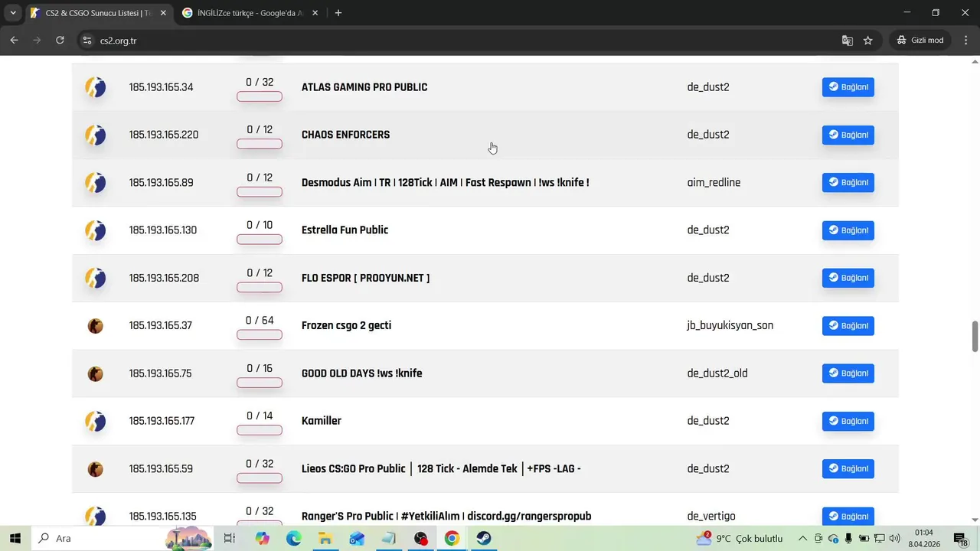Open Steam from the taskbar
This screenshot has width=980, height=551.
[x=484, y=539]
